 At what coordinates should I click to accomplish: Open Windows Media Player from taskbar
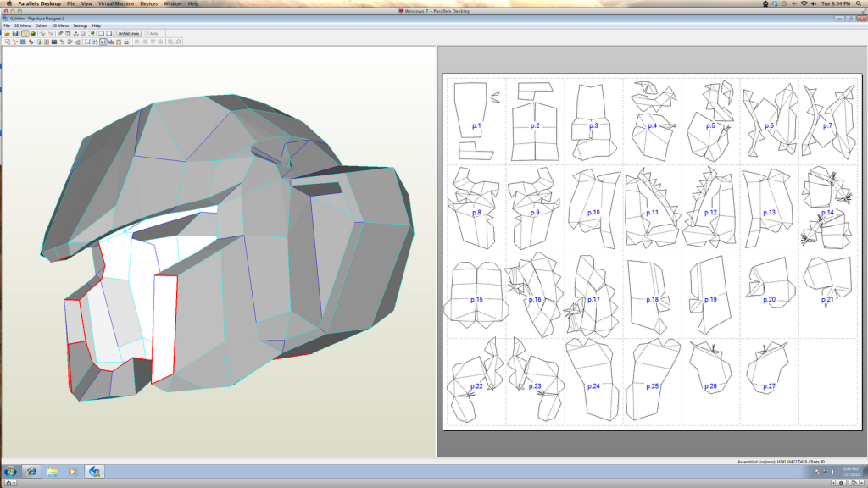click(73, 471)
